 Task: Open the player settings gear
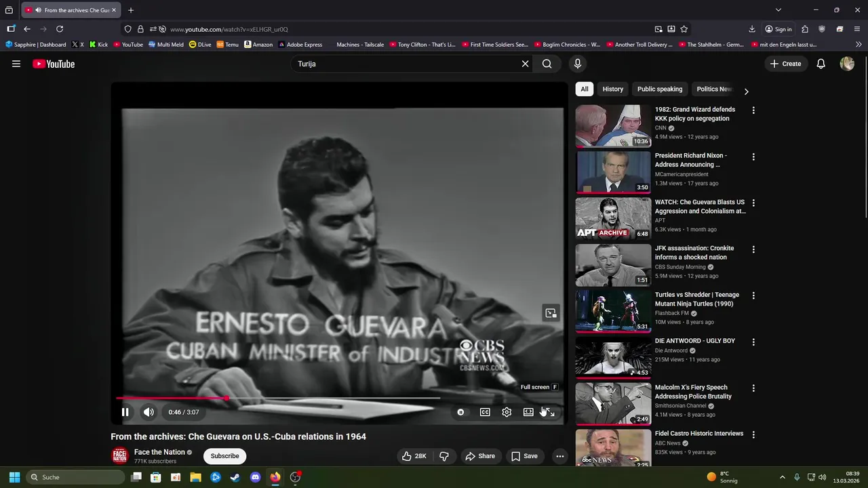(507, 412)
